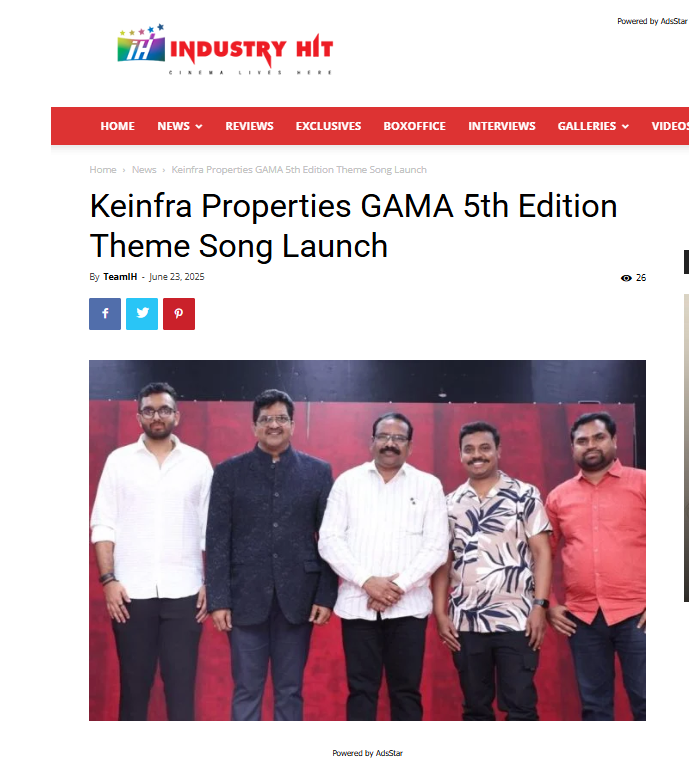Share the article on Facebook

coord(105,314)
